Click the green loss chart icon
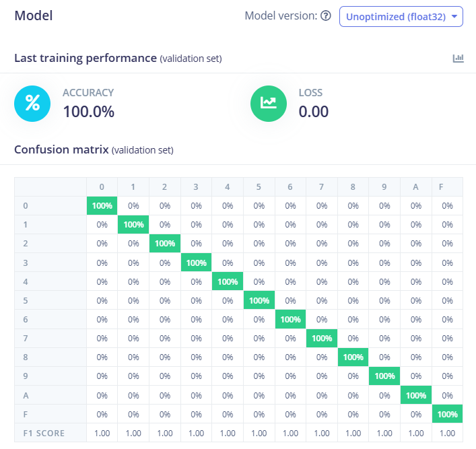Screen dimensions: 476x449 269,103
